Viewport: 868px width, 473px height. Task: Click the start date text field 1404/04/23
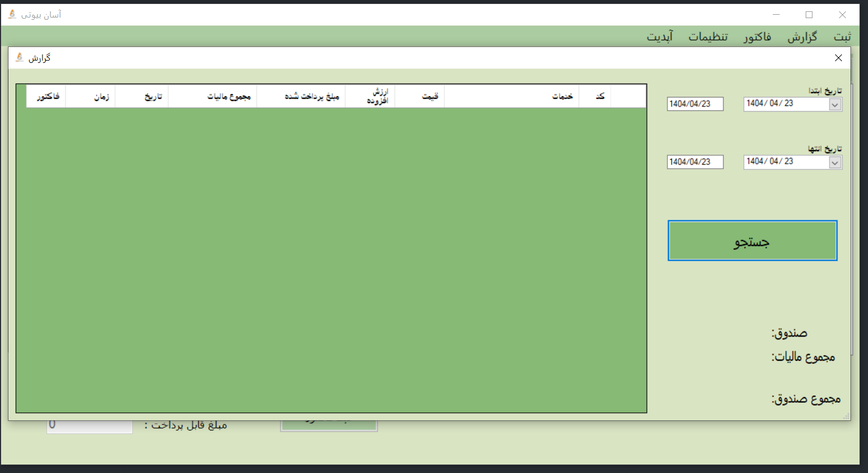[695, 104]
